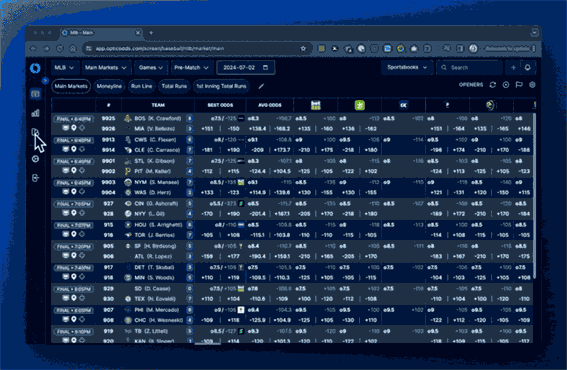Open the browser three-dot menu

(x=534, y=48)
